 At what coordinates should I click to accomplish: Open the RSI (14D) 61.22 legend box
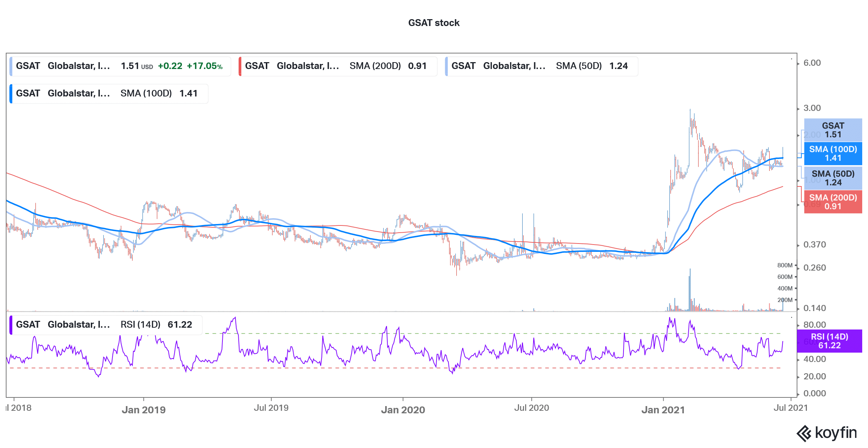tap(106, 325)
